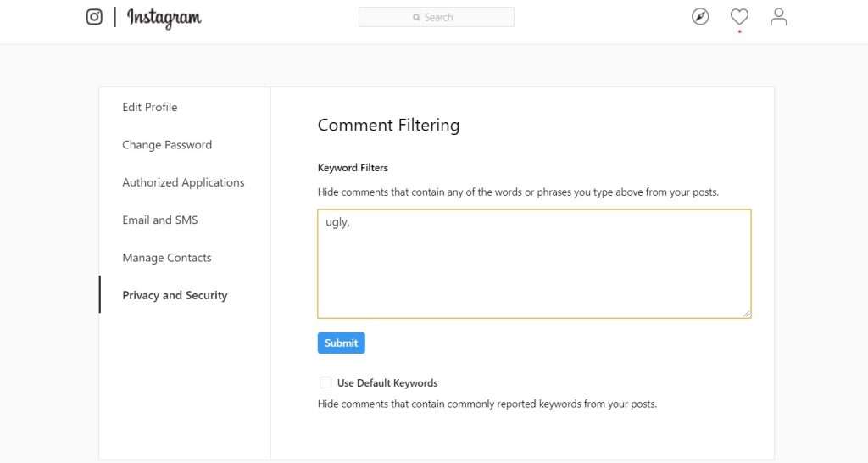
Task: Open Email and SMS settings
Action: click(x=160, y=220)
